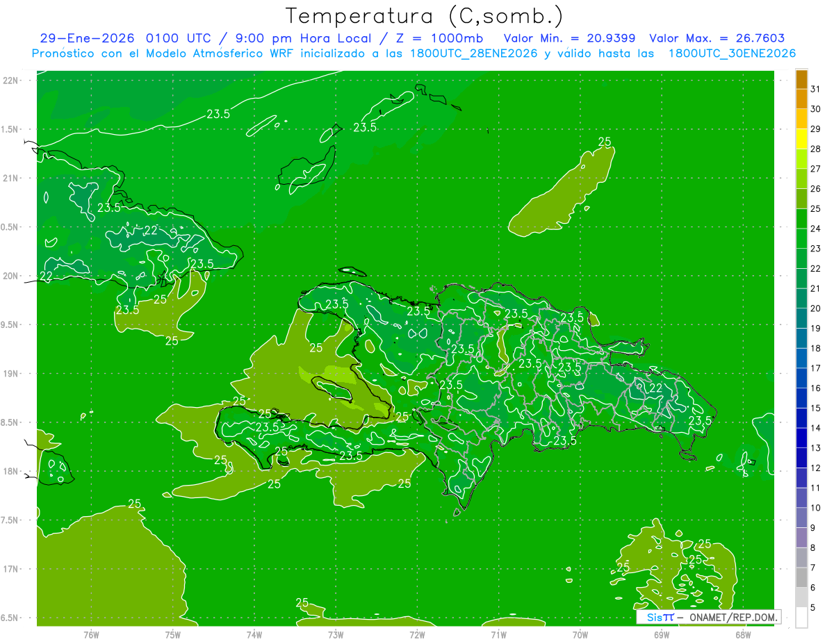834x644 pixels.
Task: Click the white swatch below legend value 5
Action: 801,618
